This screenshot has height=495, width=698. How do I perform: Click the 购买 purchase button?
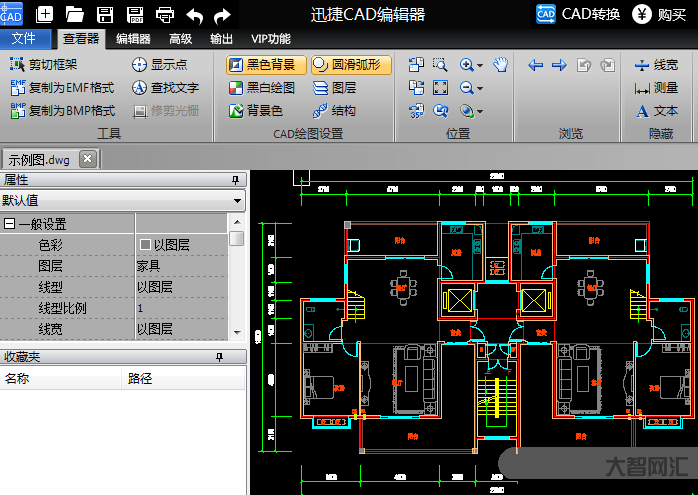point(661,14)
